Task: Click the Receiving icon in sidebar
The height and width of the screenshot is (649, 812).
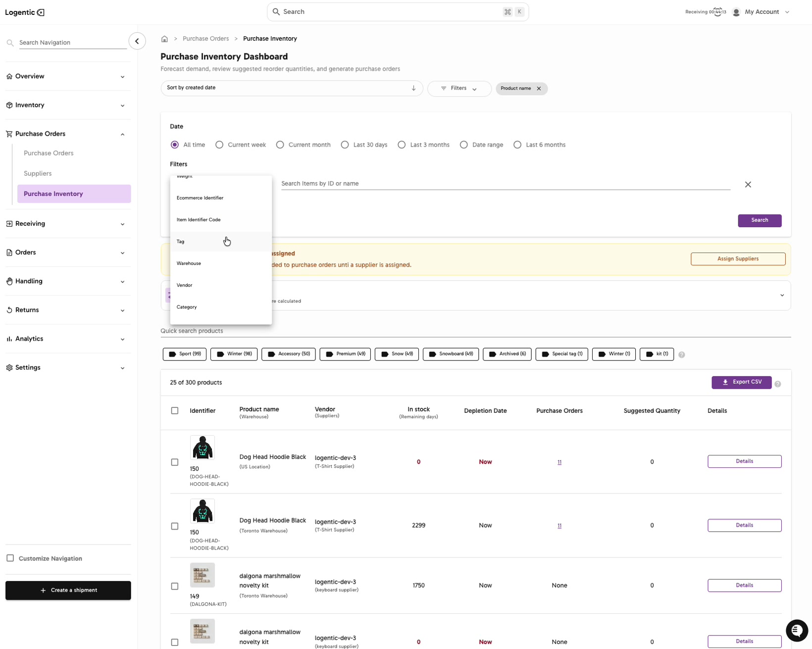Action: click(x=9, y=224)
